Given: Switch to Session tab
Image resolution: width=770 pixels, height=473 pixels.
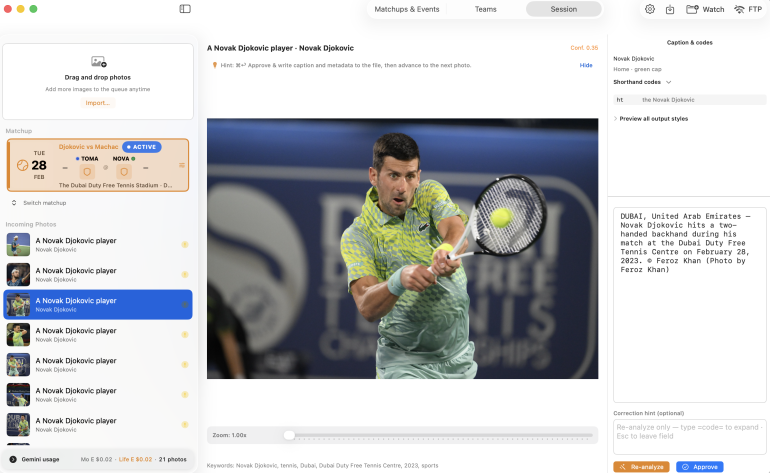Looking at the screenshot, I should pos(564,9).
